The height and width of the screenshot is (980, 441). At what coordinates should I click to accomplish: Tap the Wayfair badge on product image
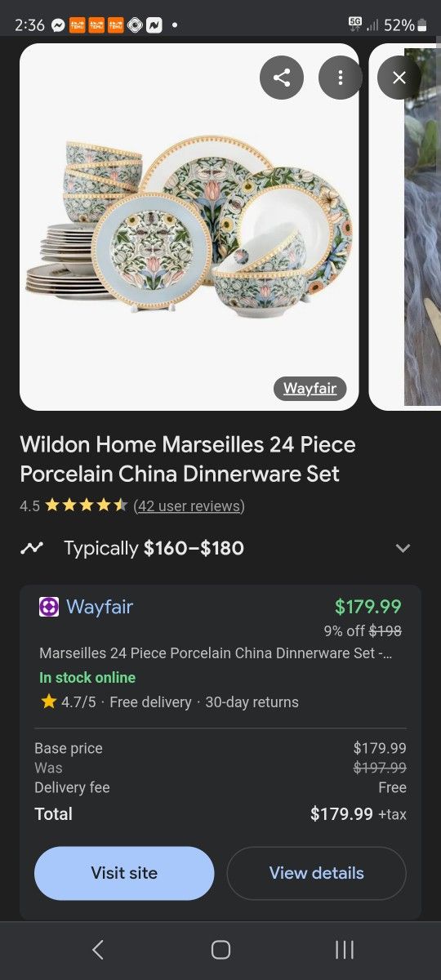(310, 389)
